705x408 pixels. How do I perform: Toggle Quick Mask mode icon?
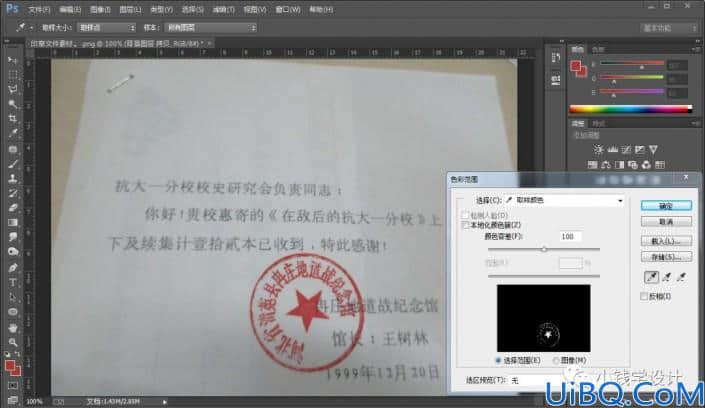(13, 386)
